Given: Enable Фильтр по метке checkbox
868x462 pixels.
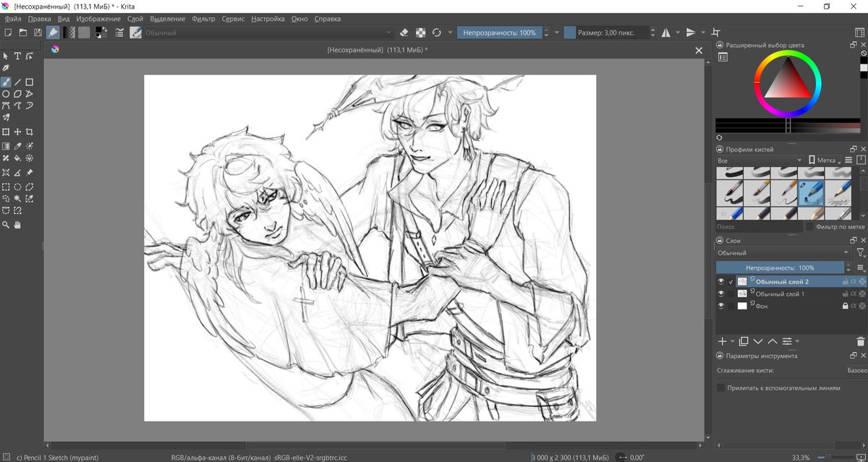Looking at the screenshot, I should 809,227.
